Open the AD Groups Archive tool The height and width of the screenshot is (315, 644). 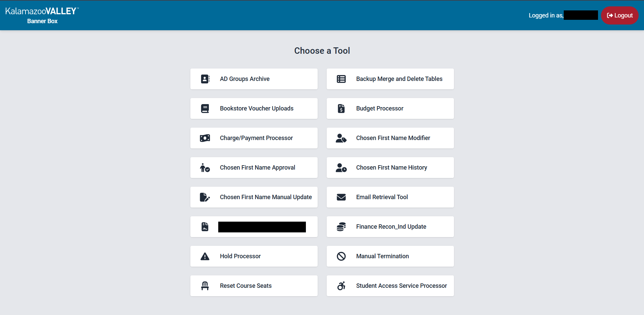254,79
